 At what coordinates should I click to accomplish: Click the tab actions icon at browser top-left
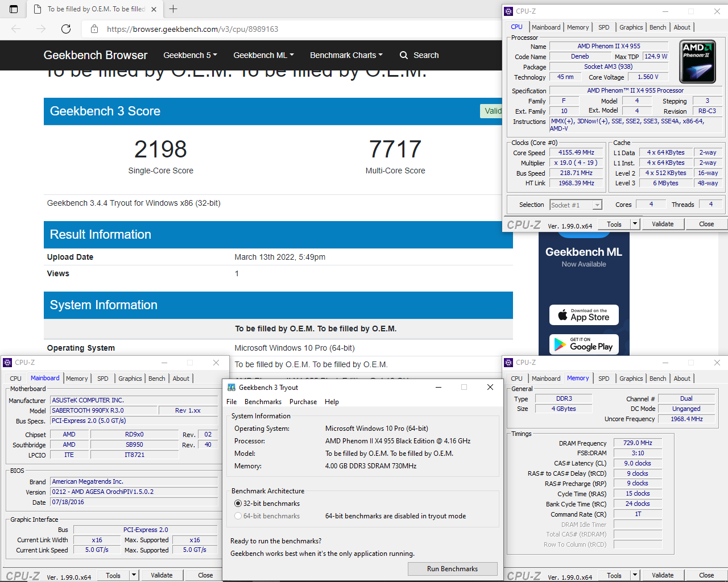pyautogui.click(x=14, y=9)
